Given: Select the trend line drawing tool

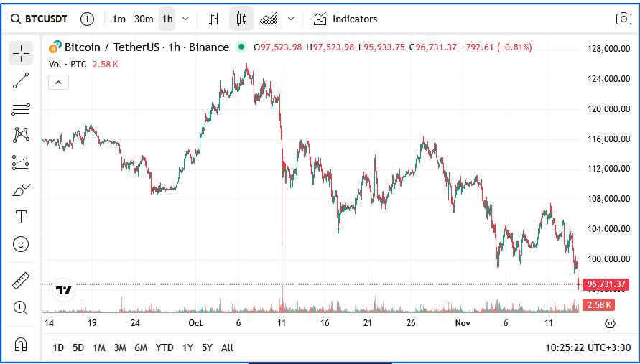Looking at the screenshot, I should (21, 80).
